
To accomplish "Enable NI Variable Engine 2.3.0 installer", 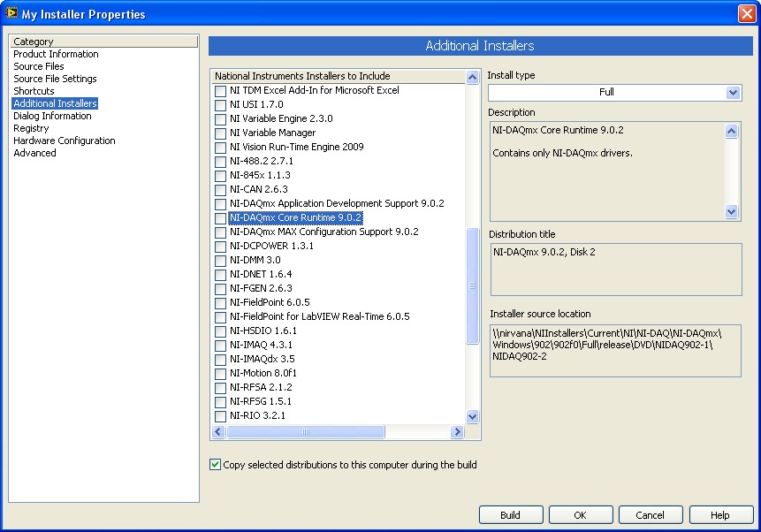I will (x=220, y=119).
